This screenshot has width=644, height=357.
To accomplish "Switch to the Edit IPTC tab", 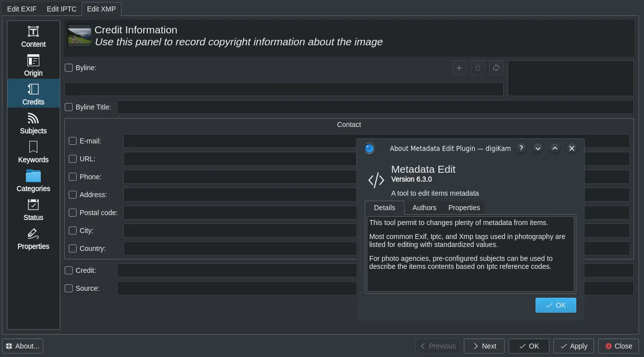I will point(61,8).
